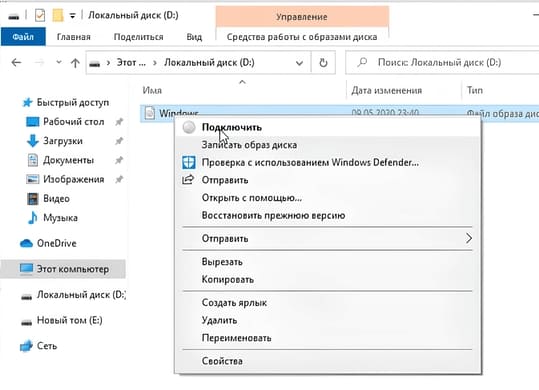Open the Файл tab

click(23, 37)
